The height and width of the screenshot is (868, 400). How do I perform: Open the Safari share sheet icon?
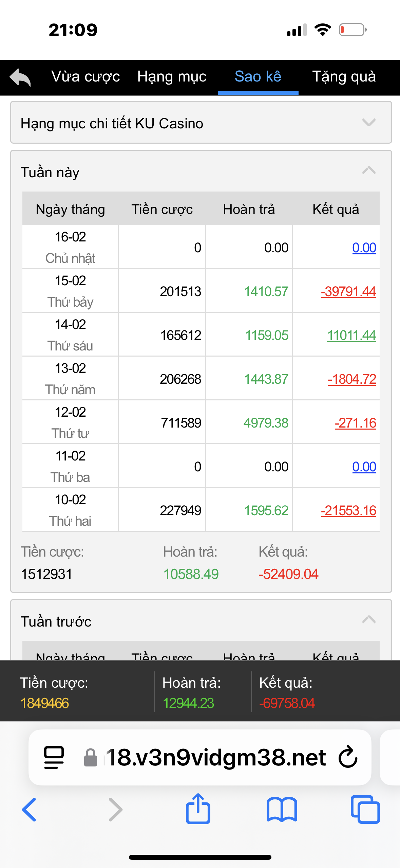click(x=198, y=809)
